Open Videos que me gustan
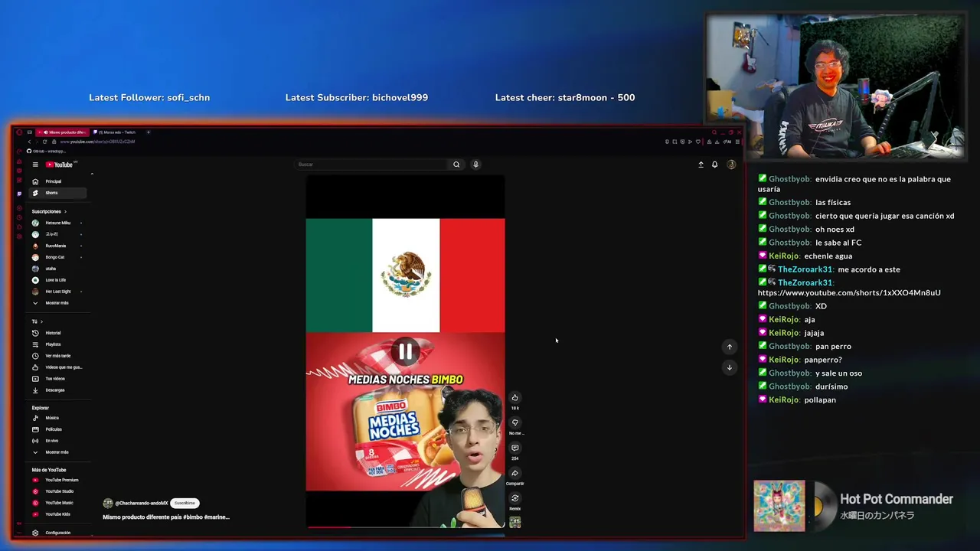This screenshot has height=551, width=980. [57, 367]
